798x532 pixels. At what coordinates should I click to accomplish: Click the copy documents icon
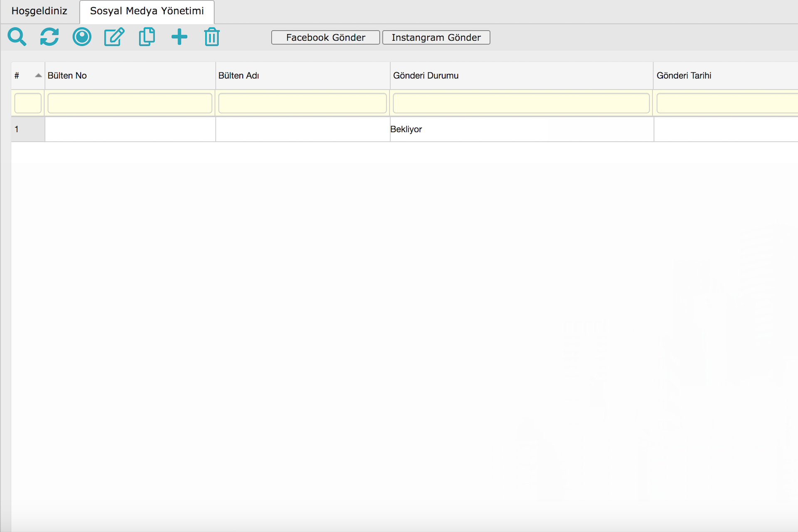(147, 37)
